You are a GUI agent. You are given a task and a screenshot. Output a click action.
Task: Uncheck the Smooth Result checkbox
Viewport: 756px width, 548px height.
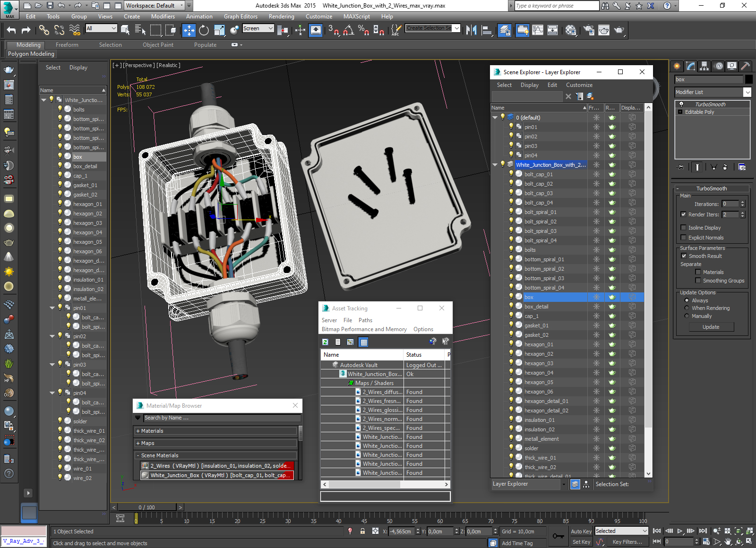(683, 256)
